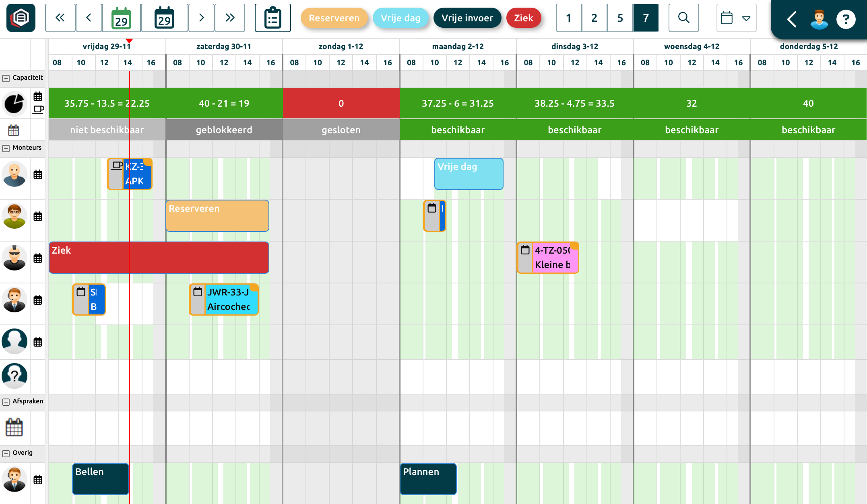The image size is (867, 504).
Task: Open the clipboard checklist icon
Action: coord(272,18)
